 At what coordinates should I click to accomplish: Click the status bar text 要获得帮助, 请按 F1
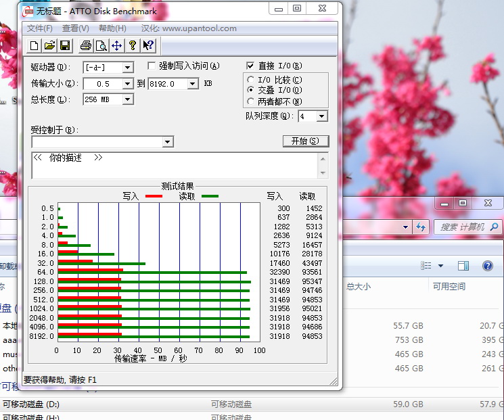click(60, 380)
